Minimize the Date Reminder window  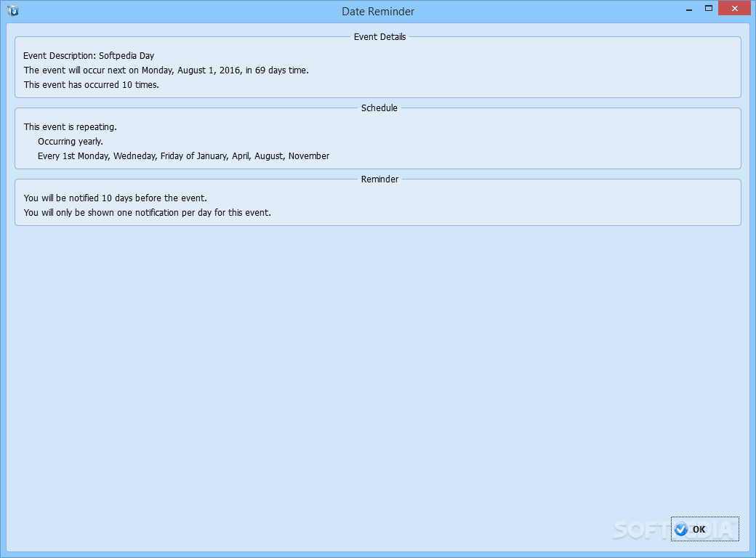pos(689,9)
